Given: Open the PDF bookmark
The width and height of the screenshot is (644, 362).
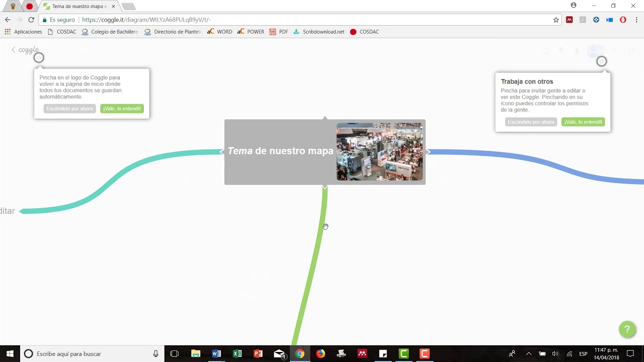Looking at the screenshot, I should point(279,32).
